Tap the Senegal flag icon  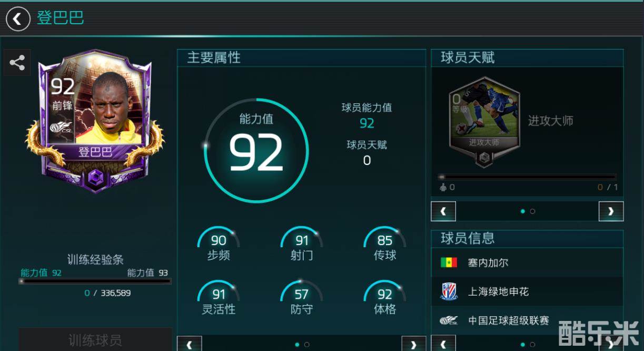click(x=449, y=262)
